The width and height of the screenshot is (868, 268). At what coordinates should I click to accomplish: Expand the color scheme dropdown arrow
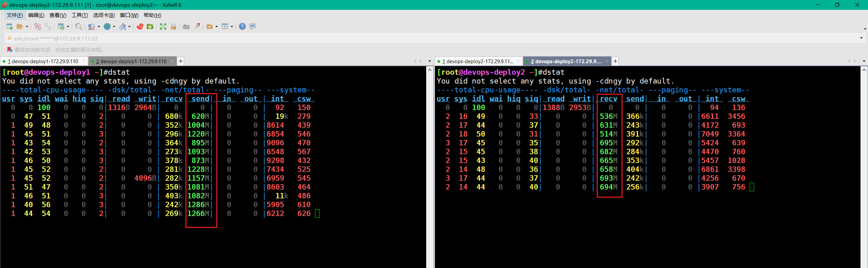[x=99, y=26]
